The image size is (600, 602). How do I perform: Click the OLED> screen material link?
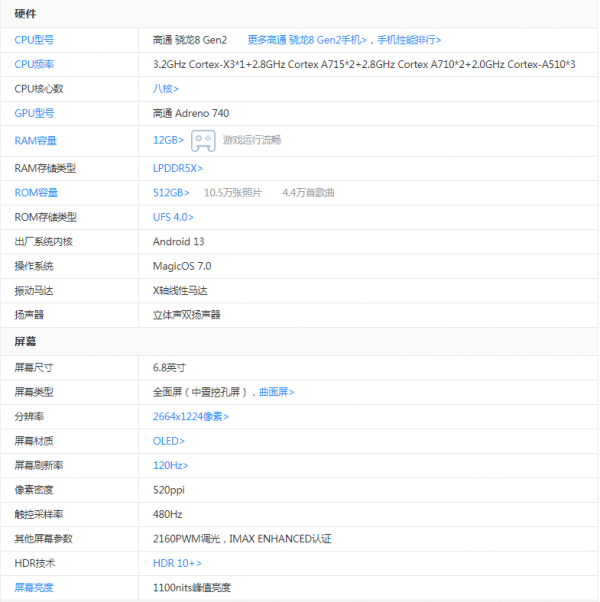[169, 441]
